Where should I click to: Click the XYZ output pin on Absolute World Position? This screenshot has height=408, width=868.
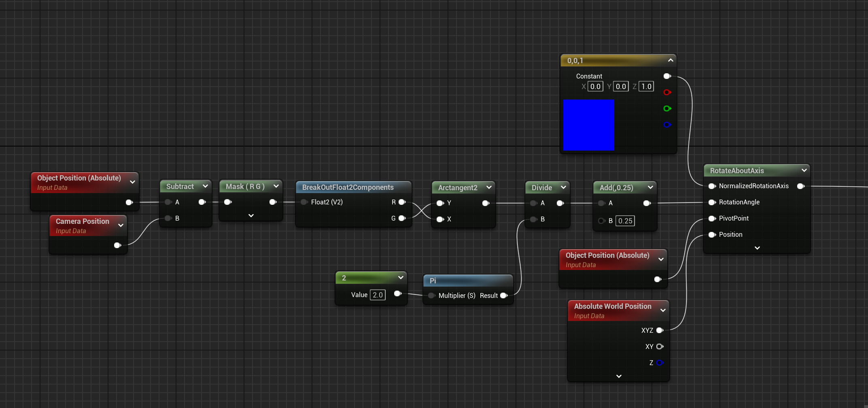pos(660,330)
